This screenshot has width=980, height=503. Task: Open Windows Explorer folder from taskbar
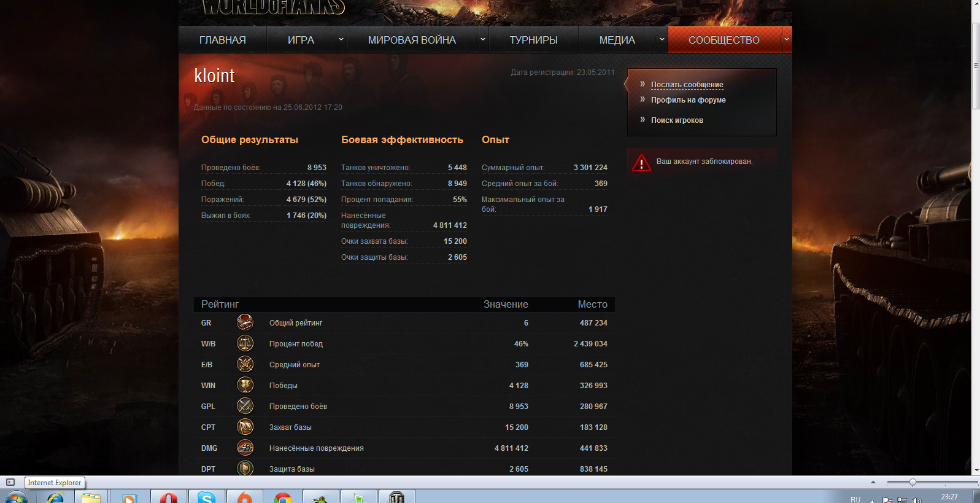pos(91,497)
